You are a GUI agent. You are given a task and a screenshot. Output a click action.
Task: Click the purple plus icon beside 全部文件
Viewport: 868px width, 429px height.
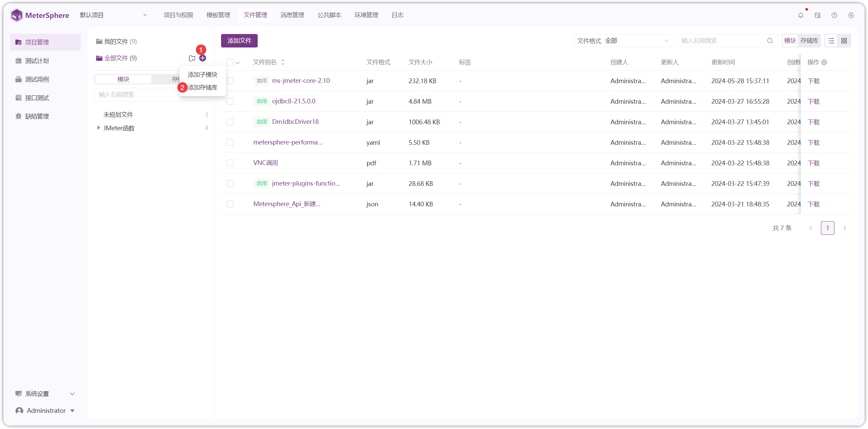pyautogui.click(x=203, y=58)
